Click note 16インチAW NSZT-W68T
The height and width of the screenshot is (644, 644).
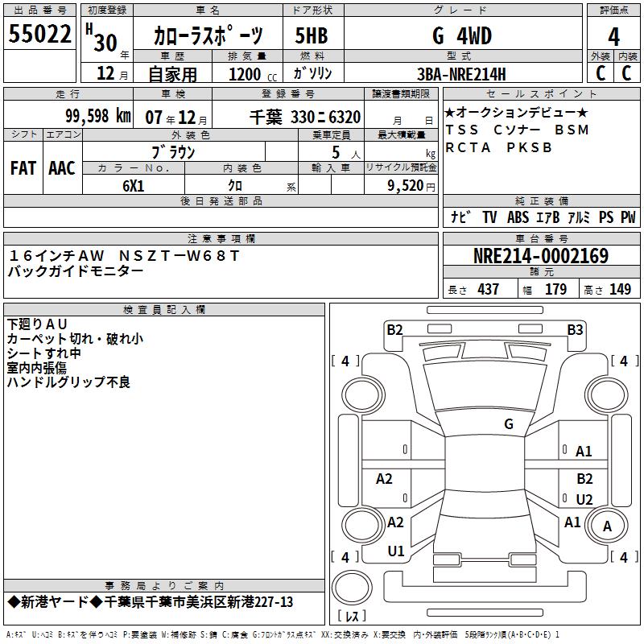(124, 256)
